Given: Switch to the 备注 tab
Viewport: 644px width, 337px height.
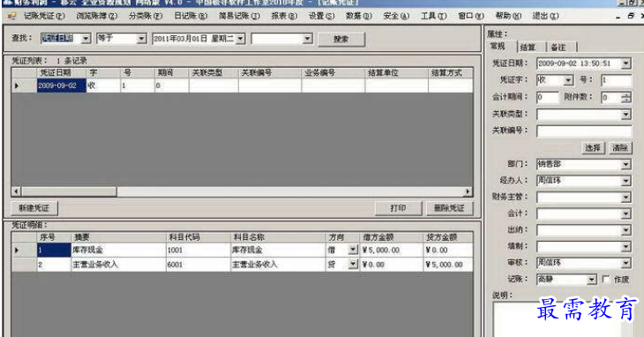Looking at the screenshot, I should [559, 48].
